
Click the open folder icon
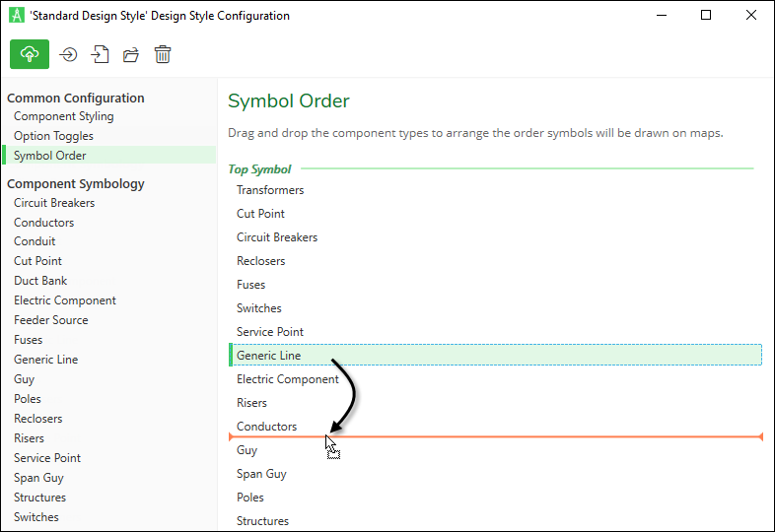click(x=131, y=54)
